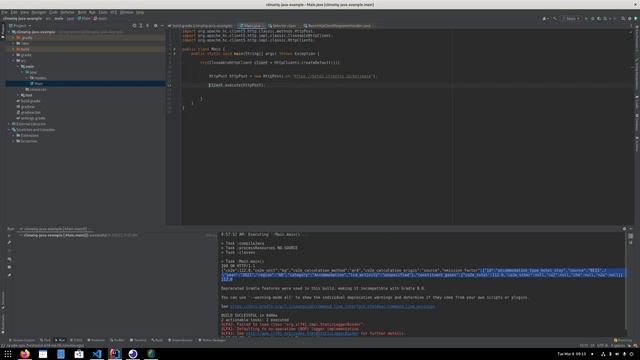The width and height of the screenshot is (640, 360).
Task: Click the console vertical scrollbar
Action: click(x=625, y=282)
